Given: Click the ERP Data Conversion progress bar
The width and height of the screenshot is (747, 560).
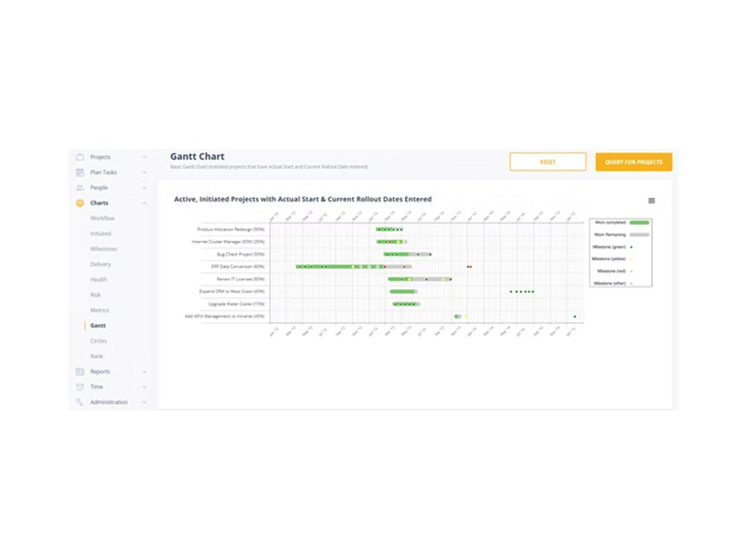Looking at the screenshot, I should [x=354, y=267].
